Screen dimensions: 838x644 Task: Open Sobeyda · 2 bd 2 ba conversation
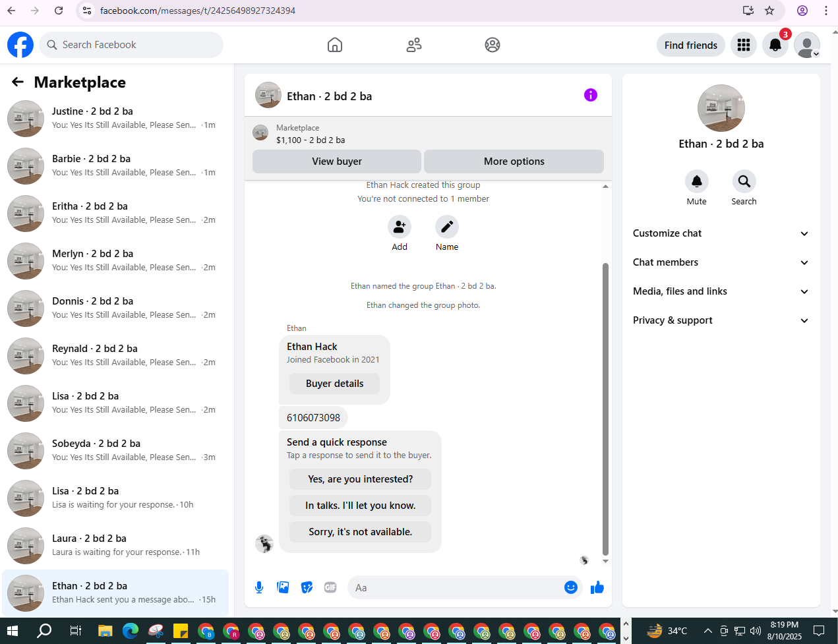[x=115, y=451]
